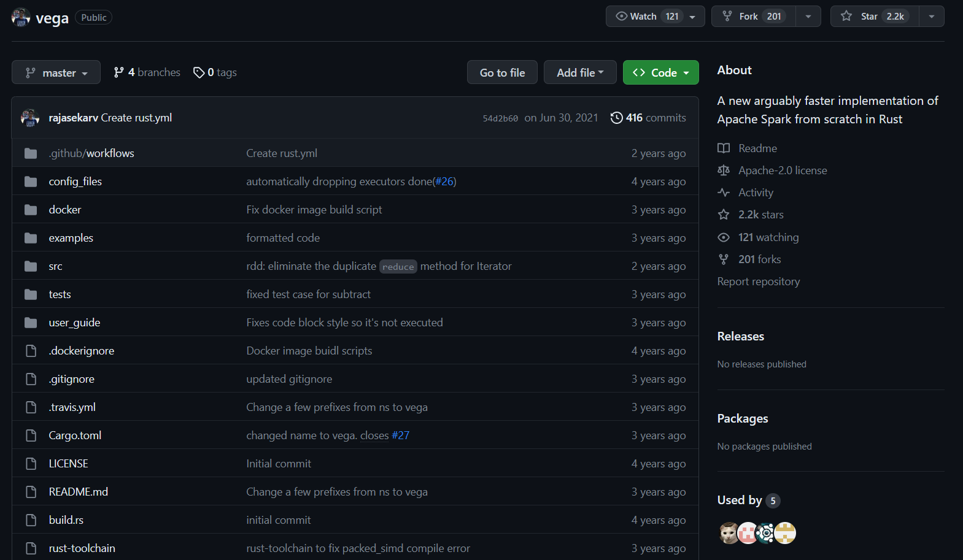Click the docker folder icon

pos(31,210)
